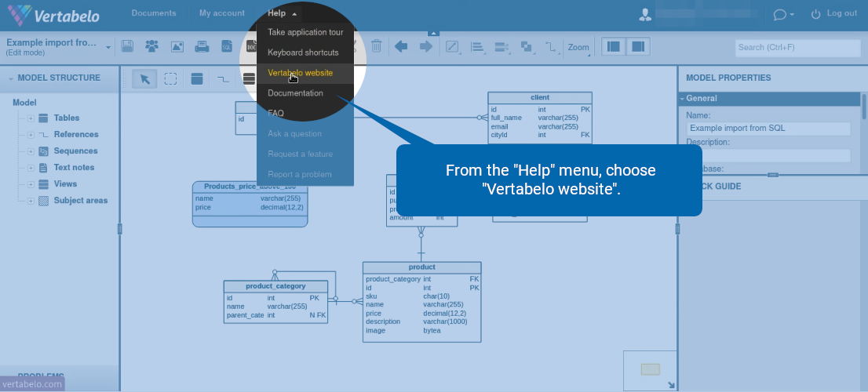The image size is (868, 392).
Task: Choose Vertabelo website from Help menu
Action: coord(305,73)
